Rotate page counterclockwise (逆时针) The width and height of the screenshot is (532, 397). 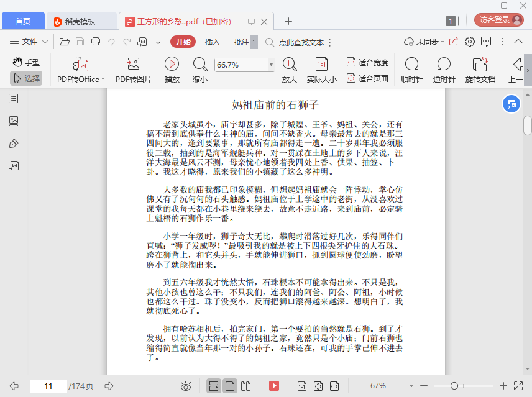(444, 70)
